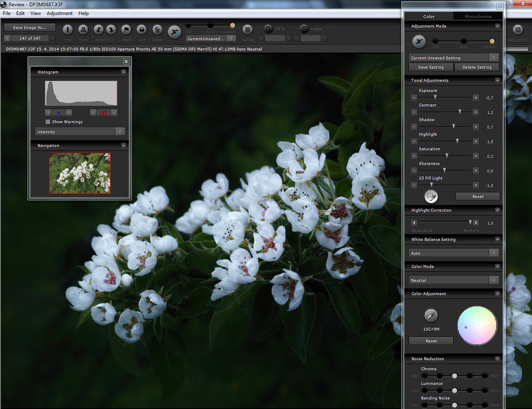Open the histogram intensity channel dropdown
532x409 pixels.
pos(80,131)
